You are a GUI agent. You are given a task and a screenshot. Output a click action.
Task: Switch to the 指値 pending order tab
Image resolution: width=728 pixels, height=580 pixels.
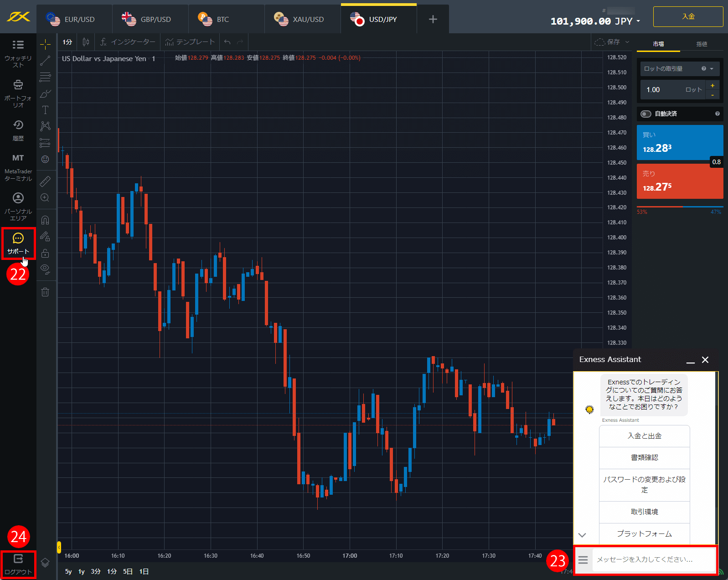tap(702, 44)
